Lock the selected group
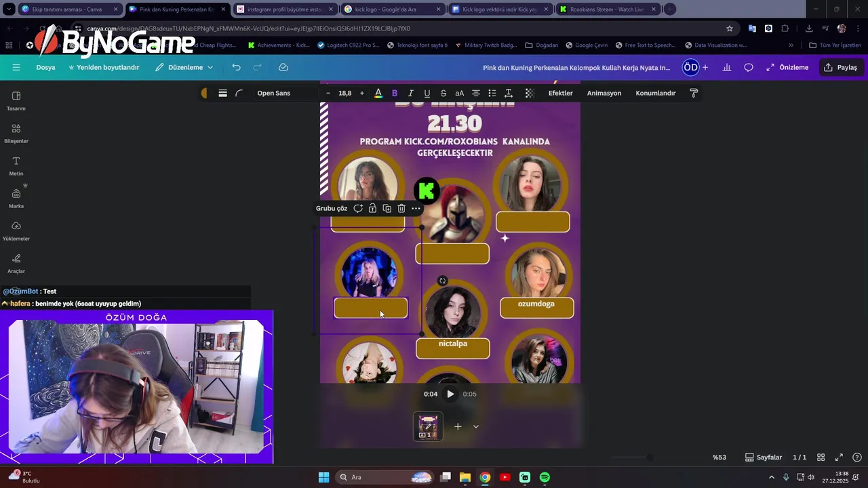868x488 pixels. coord(372,208)
